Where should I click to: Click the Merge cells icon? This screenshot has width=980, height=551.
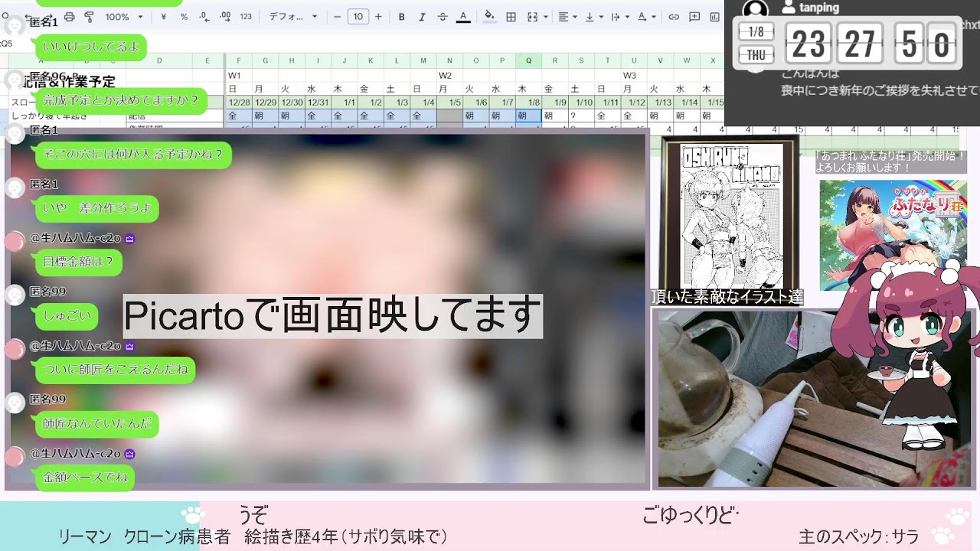[532, 17]
